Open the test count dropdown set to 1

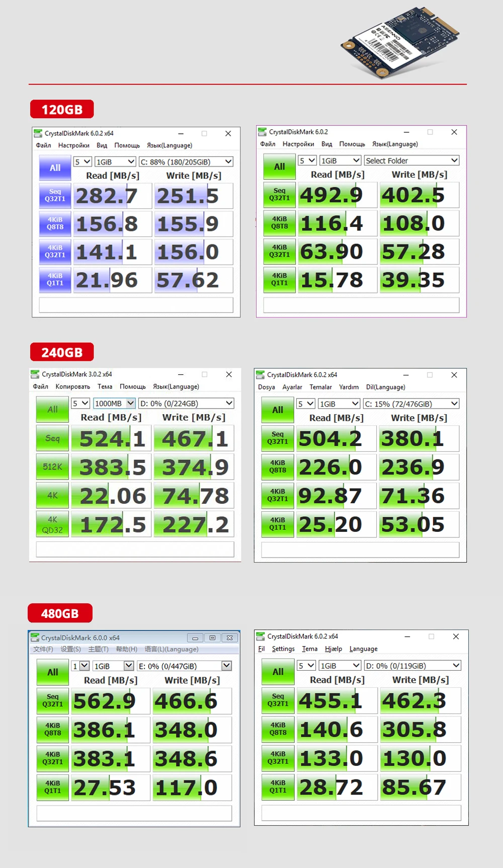[80, 666]
